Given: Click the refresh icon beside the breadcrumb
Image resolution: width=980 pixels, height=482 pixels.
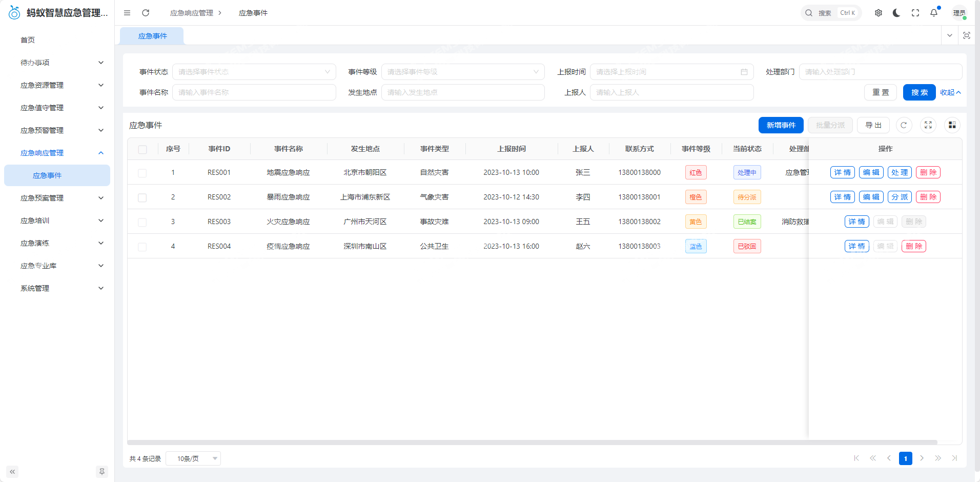Looking at the screenshot, I should point(146,13).
